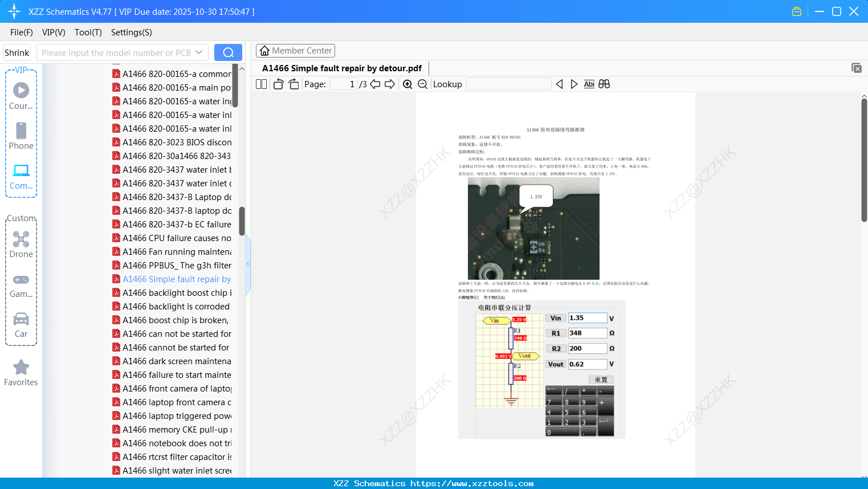Open A1466 dark screen maintenance file

[x=172, y=361]
